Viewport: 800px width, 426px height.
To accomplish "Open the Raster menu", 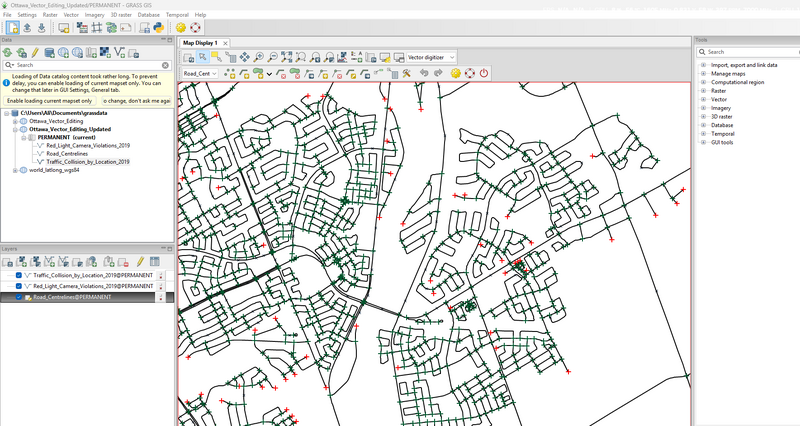I will pyautogui.click(x=50, y=15).
